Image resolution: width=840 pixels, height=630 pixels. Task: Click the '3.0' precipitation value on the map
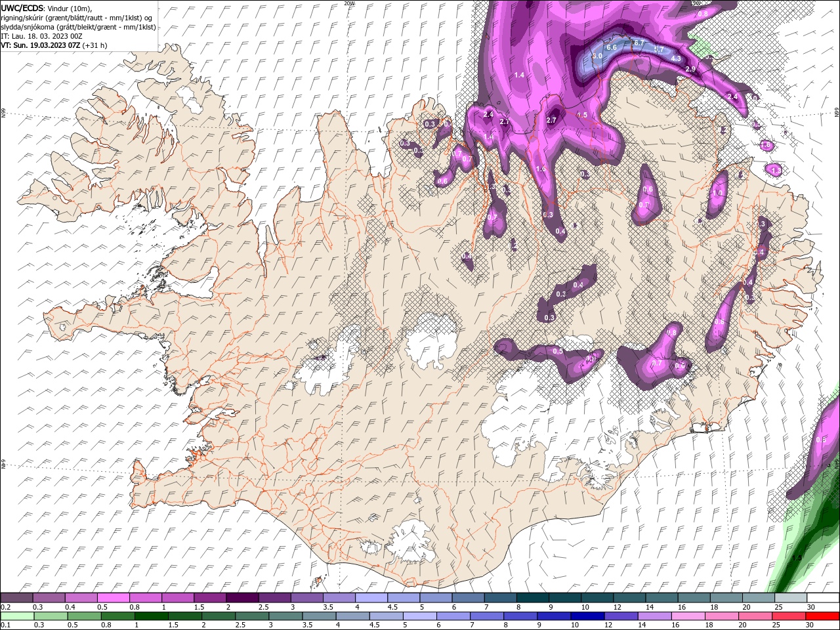[597, 56]
